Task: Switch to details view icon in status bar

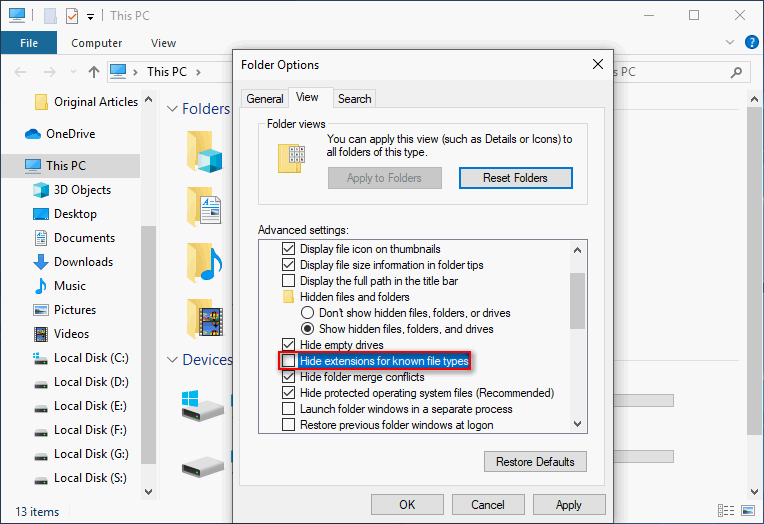Action: tap(726, 510)
